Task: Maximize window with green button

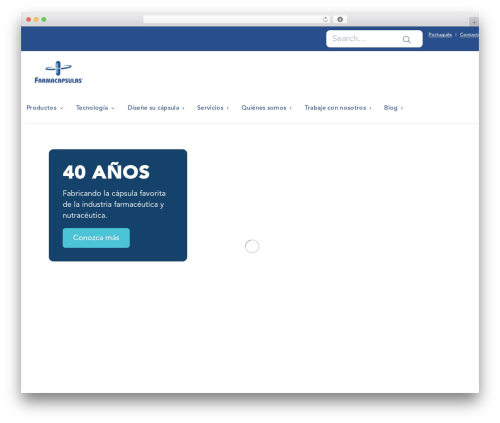Action: coord(44,19)
